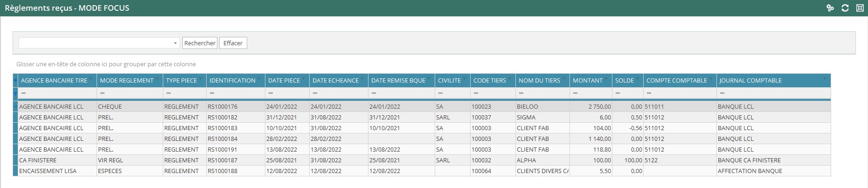The width and height of the screenshot is (868, 188).
Task: Click the asterisk icon in grid corner
Action: (15, 81)
